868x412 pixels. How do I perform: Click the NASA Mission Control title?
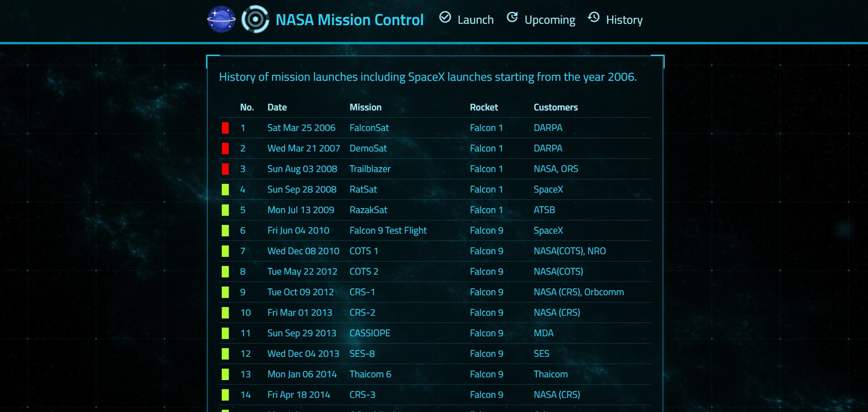coord(349,20)
